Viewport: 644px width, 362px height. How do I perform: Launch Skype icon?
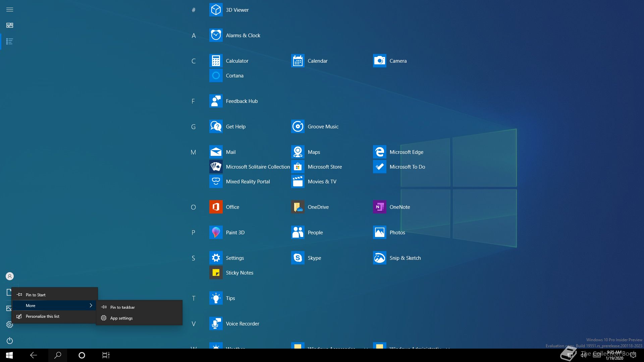pos(298,258)
